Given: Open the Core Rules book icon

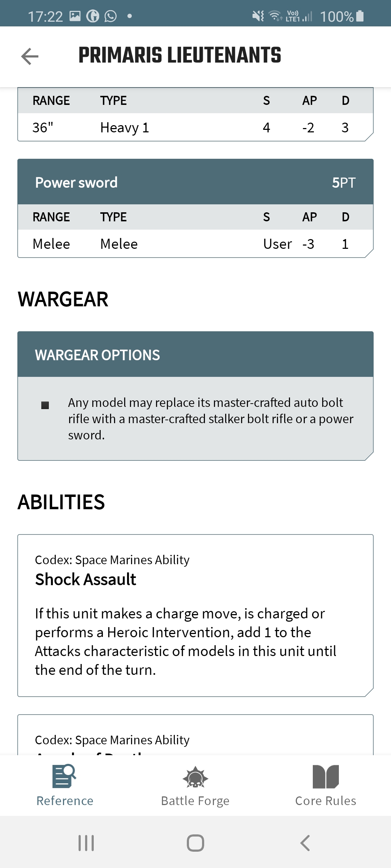Looking at the screenshot, I should click(x=325, y=776).
